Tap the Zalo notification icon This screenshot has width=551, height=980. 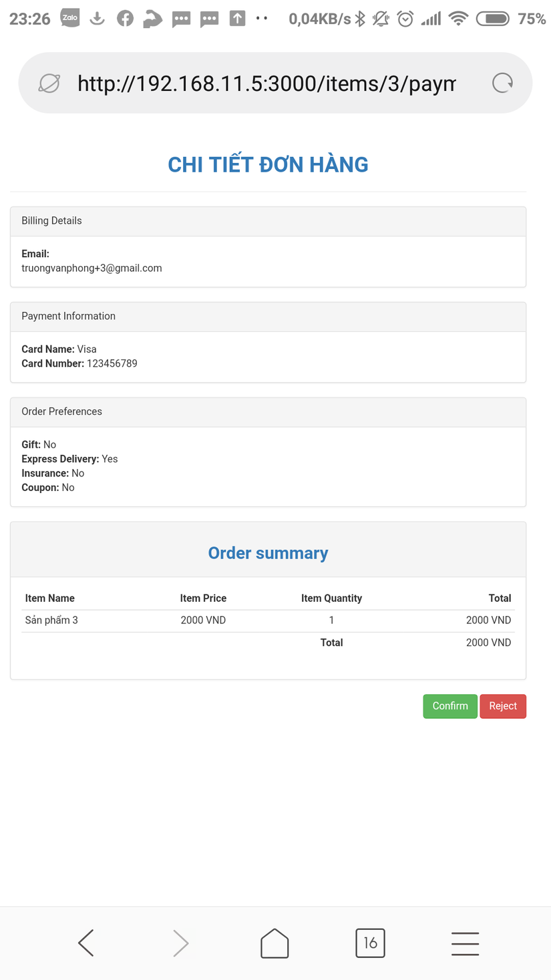pos(70,19)
